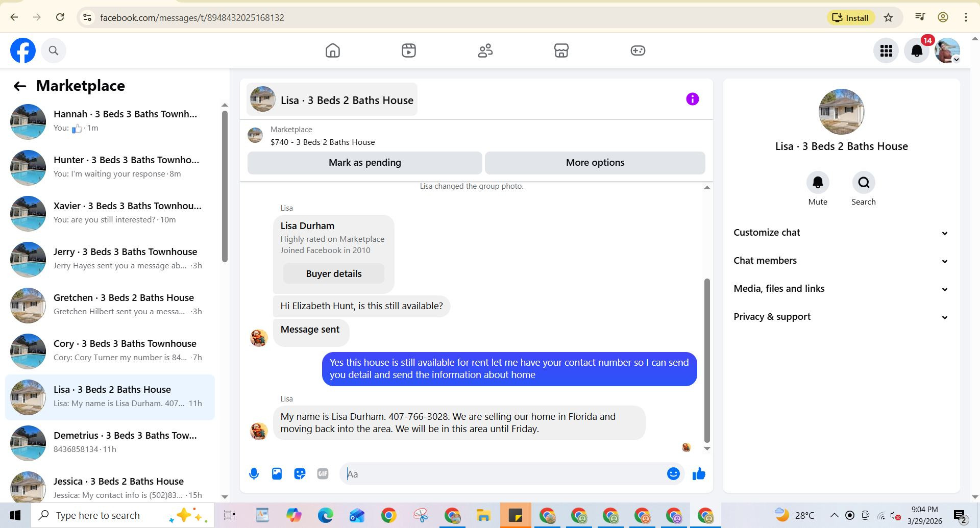Image resolution: width=980 pixels, height=528 pixels.
Task: Open the media control icon in Chrome toolbar
Action: pos(920,17)
